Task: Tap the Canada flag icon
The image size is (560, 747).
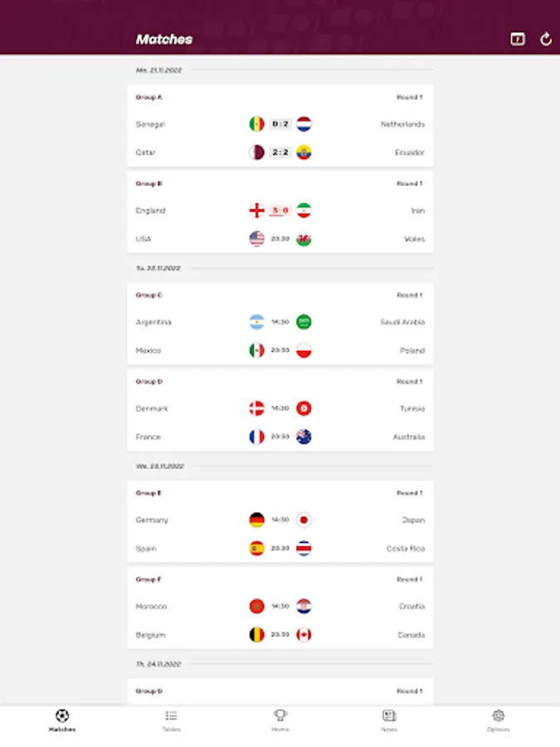Action: [x=304, y=635]
